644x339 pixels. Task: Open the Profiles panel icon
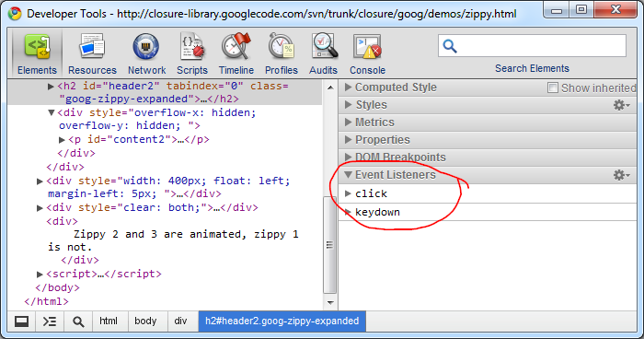point(282,46)
